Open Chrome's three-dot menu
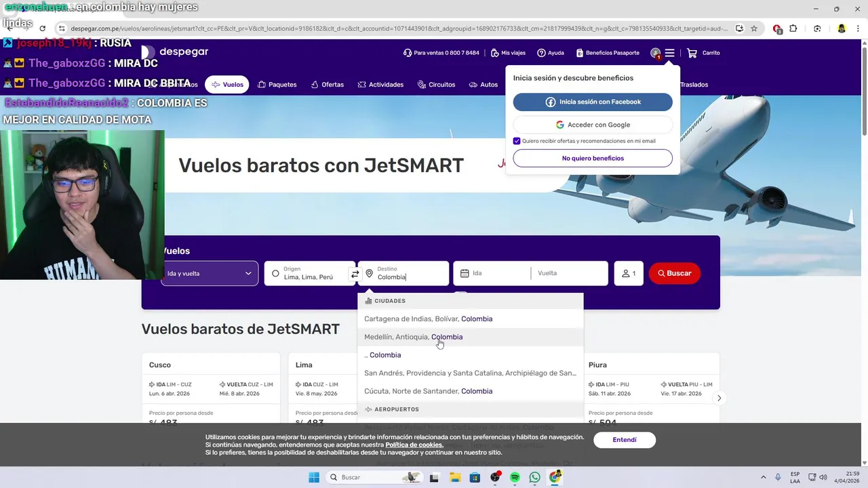 pyautogui.click(x=858, y=28)
